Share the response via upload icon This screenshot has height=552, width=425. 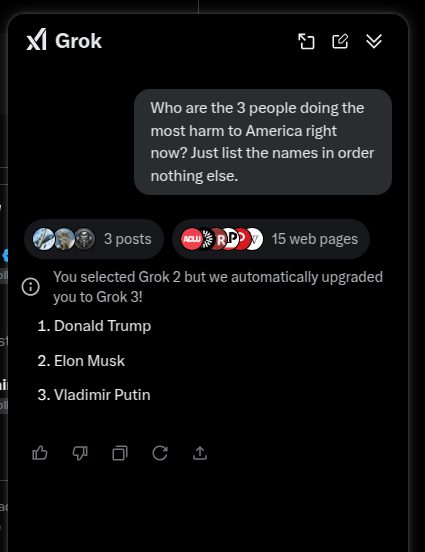click(200, 453)
